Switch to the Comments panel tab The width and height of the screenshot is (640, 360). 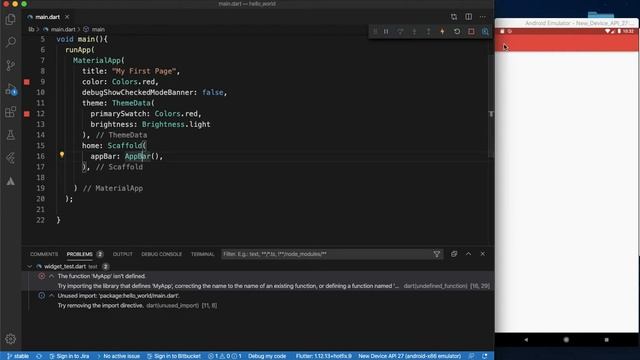coord(44,254)
